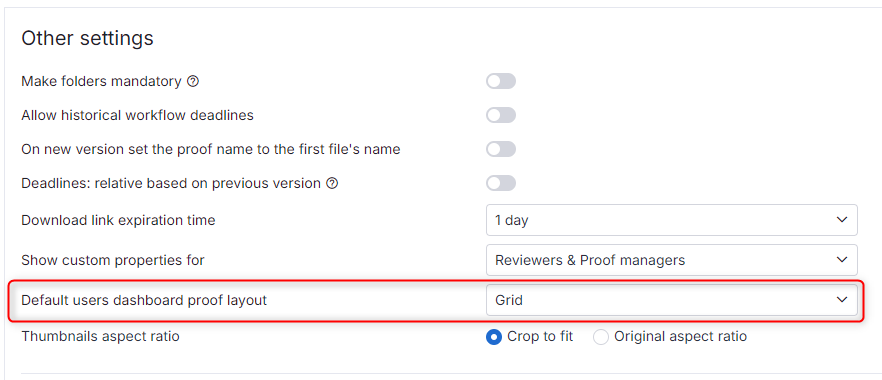The width and height of the screenshot is (882, 380).
Task: Click the Thumbnails aspect ratio label
Action: click(x=100, y=337)
